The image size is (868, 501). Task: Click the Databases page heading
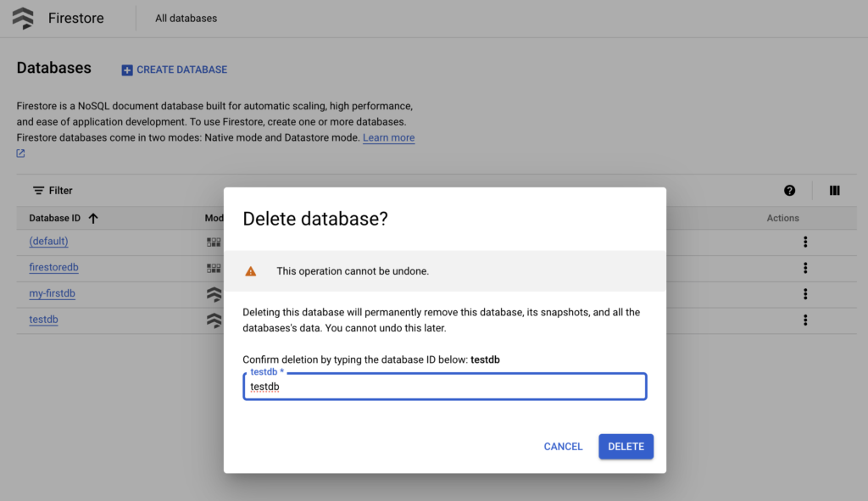click(x=53, y=68)
